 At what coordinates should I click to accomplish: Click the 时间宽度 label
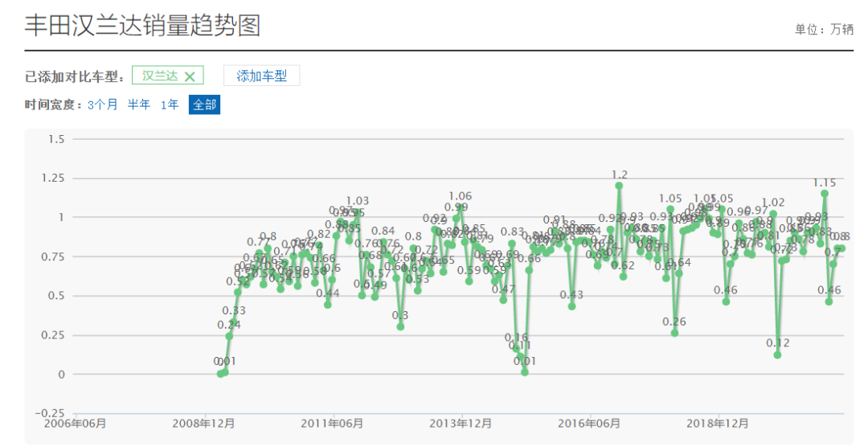coord(54,105)
